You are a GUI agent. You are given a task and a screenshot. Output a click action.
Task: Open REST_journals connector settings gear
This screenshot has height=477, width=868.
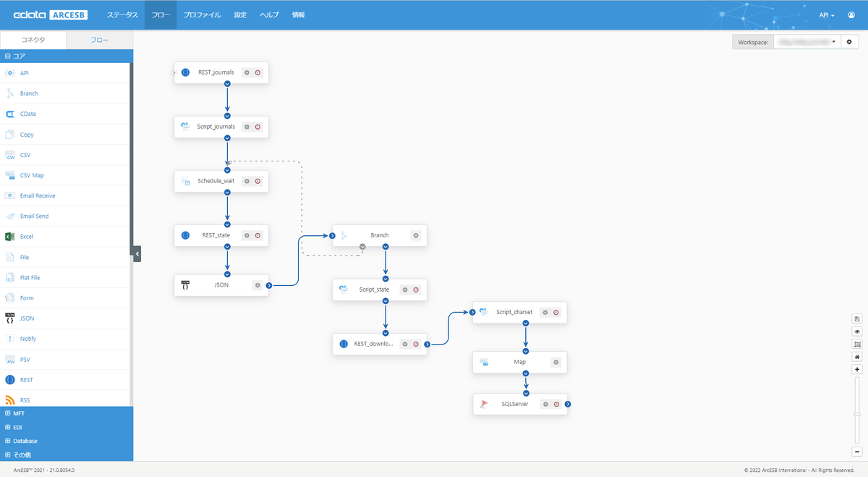(x=247, y=72)
